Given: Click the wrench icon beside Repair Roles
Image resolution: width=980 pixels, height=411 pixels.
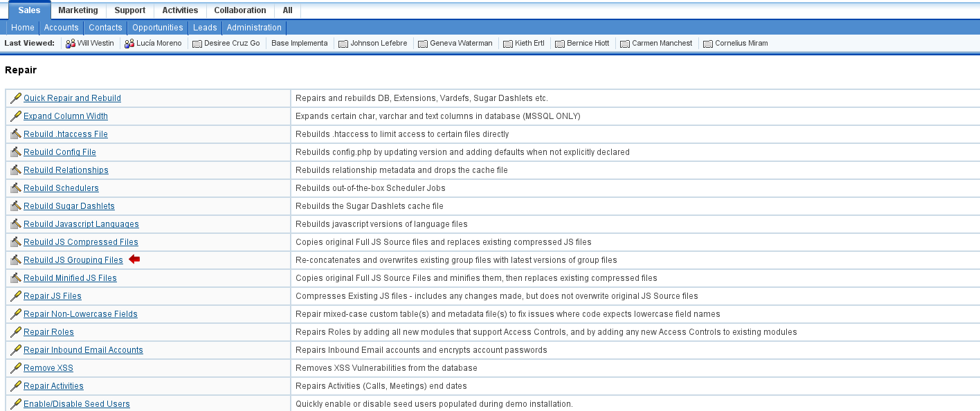Looking at the screenshot, I should tap(15, 332).
